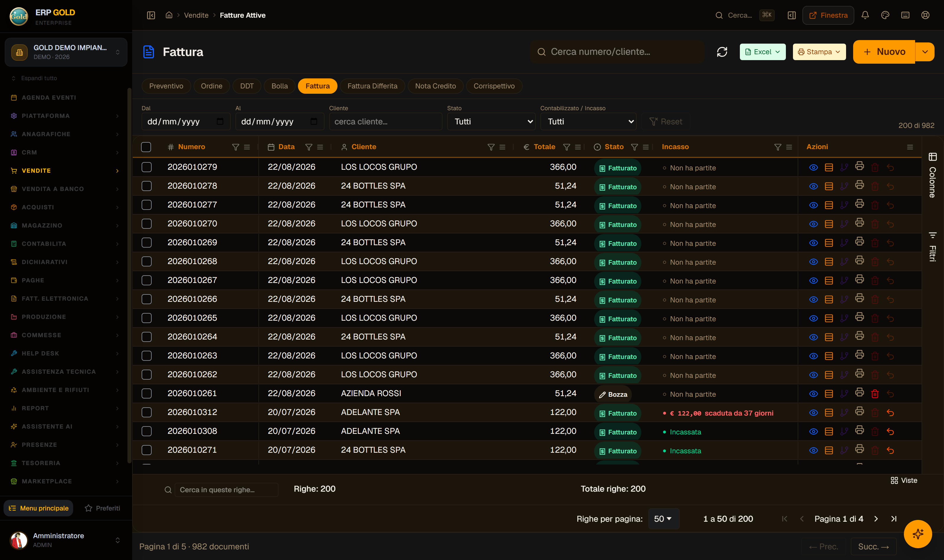Open the Totale column menu icon
Image resolution: width=944 pixels, height=560 pixels.
point(578,147)
